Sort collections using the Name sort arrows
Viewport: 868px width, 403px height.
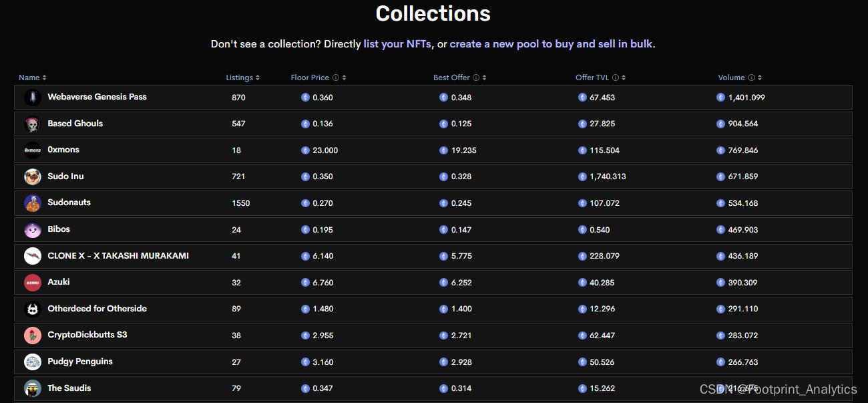point(45,78)
